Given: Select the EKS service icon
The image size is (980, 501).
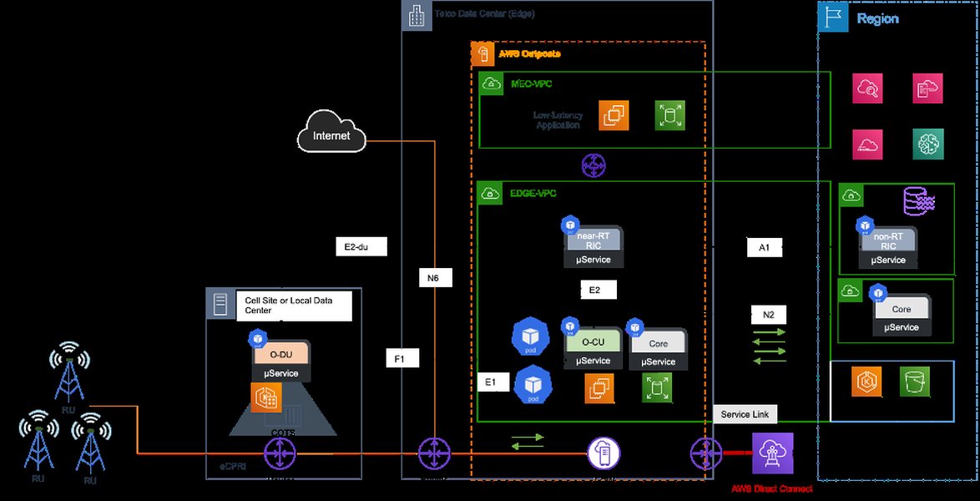Looking at the screenshot, I should (866, 381).
